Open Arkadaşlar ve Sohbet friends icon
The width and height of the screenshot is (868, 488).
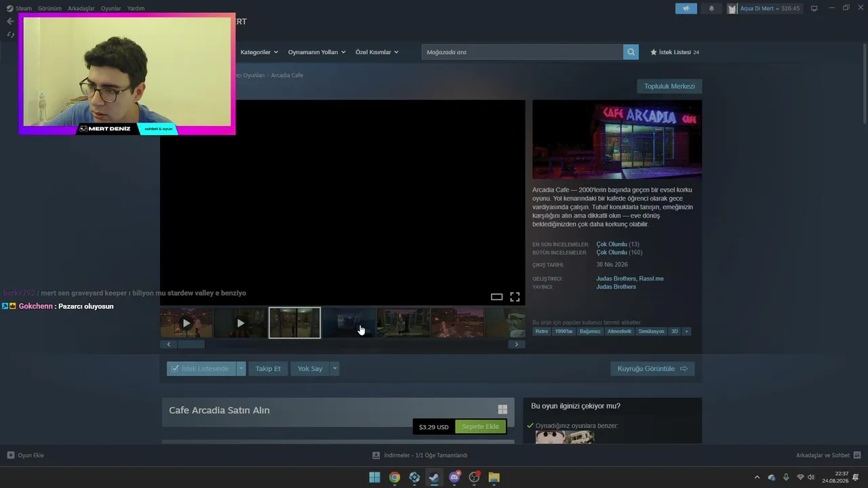857,455
